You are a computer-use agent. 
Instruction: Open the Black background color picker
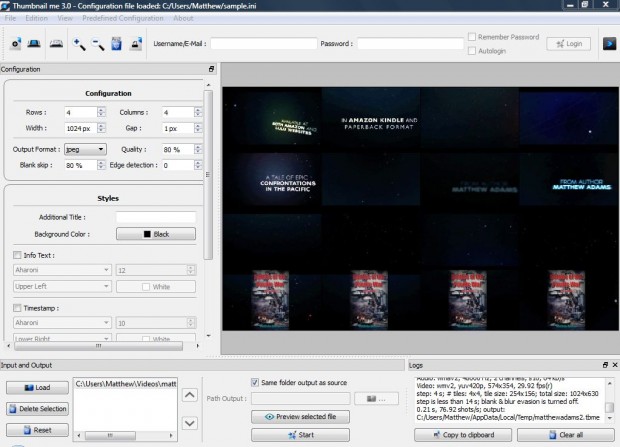[x=156, y=234]
